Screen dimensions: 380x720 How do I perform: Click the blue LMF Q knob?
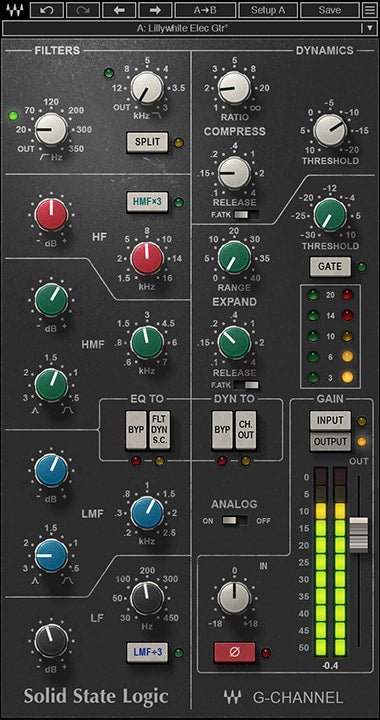point(51,555)
